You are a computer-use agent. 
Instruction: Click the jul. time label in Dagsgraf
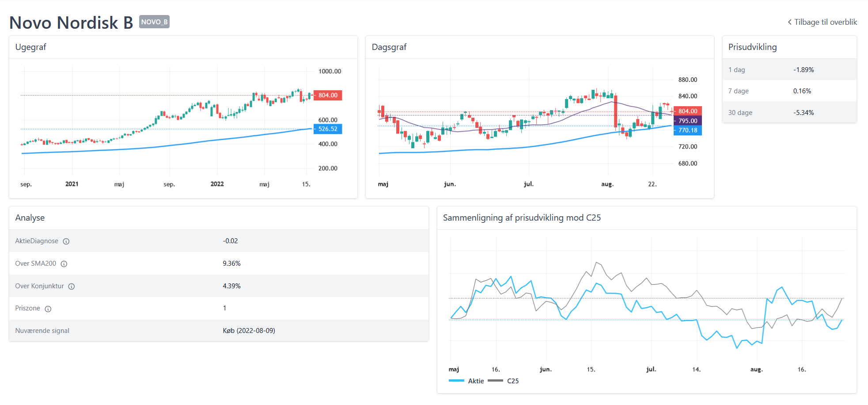point(528,184)
